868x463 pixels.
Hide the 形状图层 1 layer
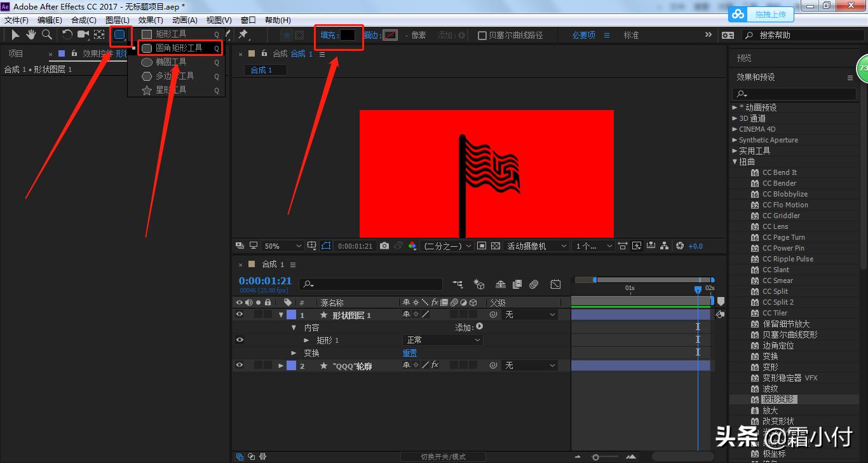(x=240, y=315)
